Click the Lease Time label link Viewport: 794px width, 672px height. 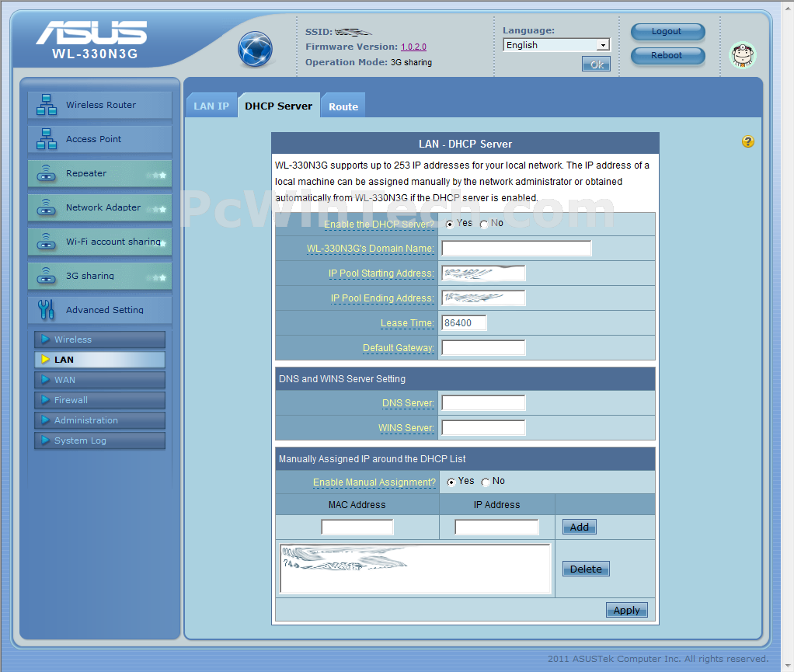(407, 323)
